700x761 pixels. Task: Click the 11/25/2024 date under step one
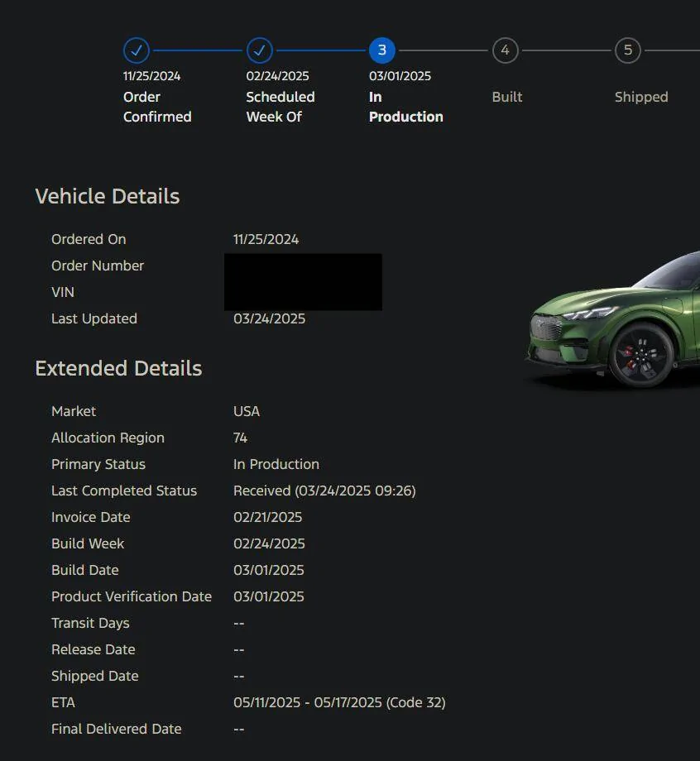[151, 76]
